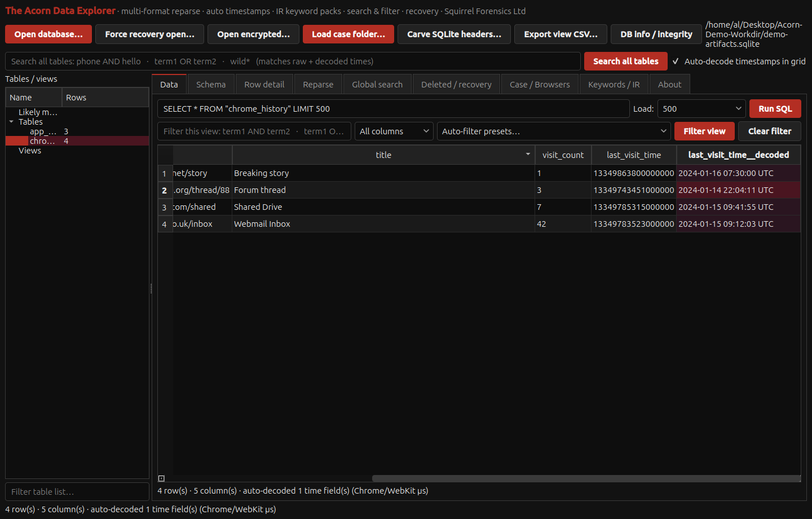The image size is (812, 519).
Task: Select the app_… table row
Action: [77, 131]
